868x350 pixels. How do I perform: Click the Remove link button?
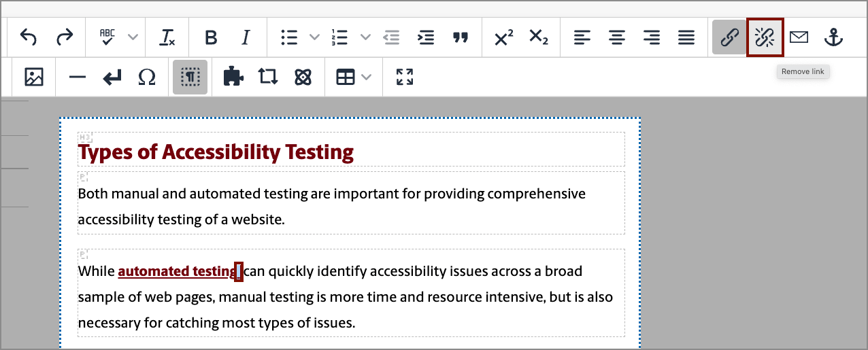(x=765, y=37)
